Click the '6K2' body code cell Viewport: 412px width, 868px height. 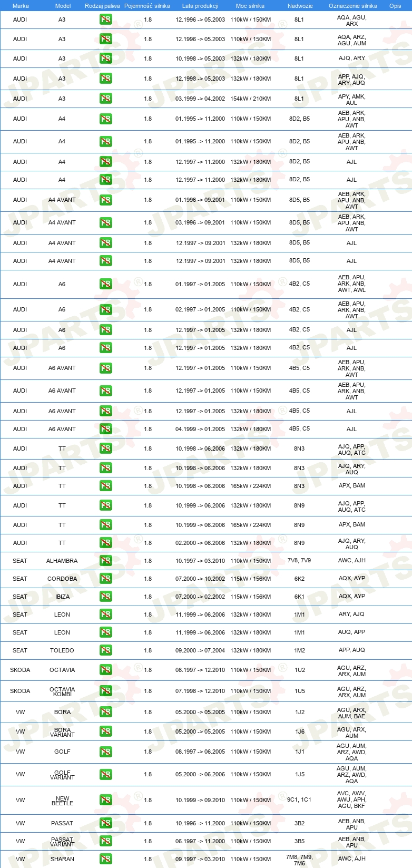(x=299, y=578)
